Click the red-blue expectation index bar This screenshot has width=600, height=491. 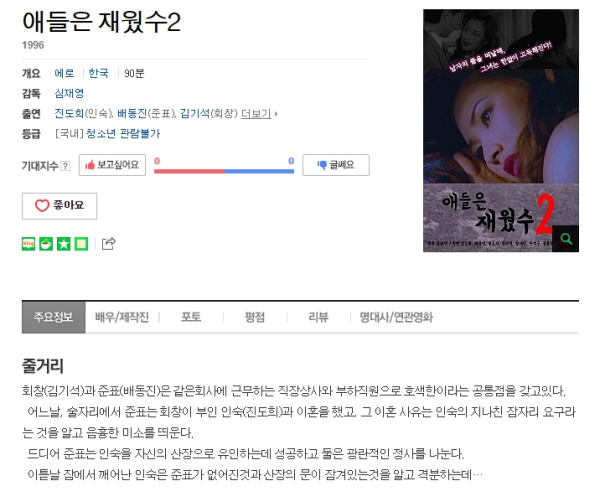[224, 171]
